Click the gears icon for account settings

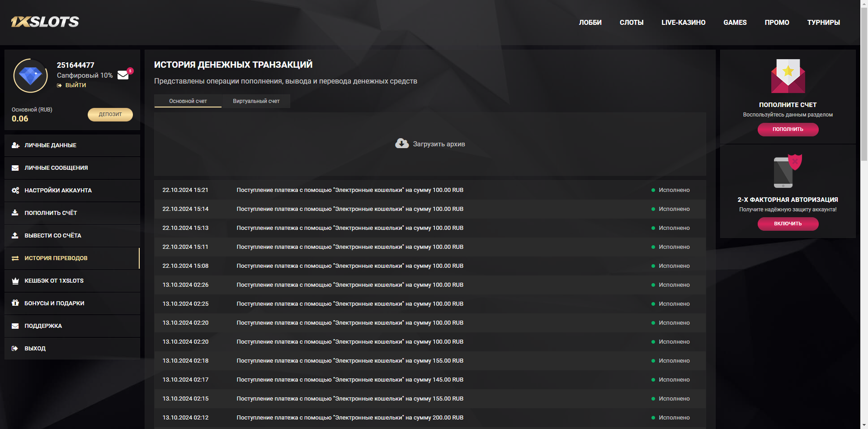(x=15, y=191)
